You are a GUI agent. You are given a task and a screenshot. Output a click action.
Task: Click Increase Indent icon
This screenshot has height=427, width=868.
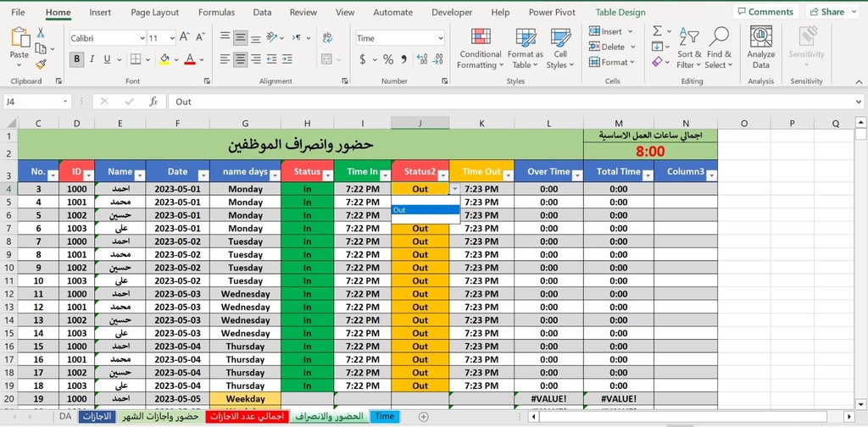287,58
